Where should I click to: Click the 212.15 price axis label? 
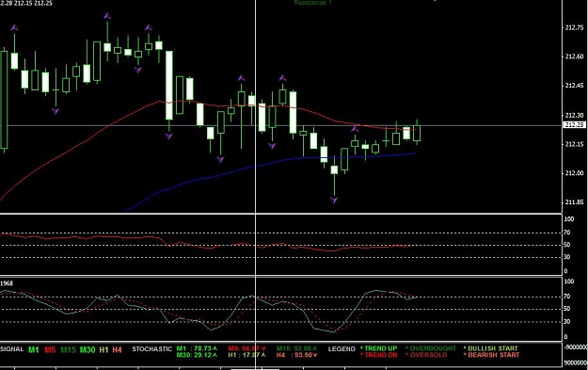pos(574,144)
